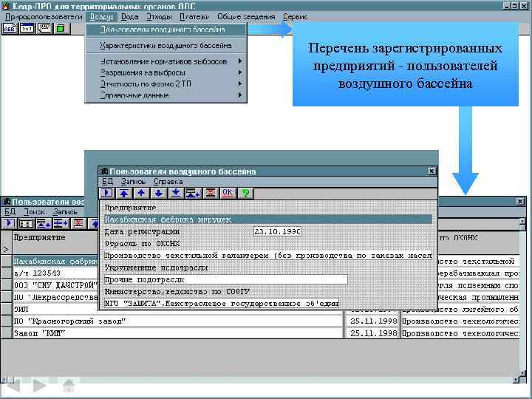This screenshot has width=532, height=399.
Task: Click red delete icon in background window toolbar
Action: click(x=78, y=223)
